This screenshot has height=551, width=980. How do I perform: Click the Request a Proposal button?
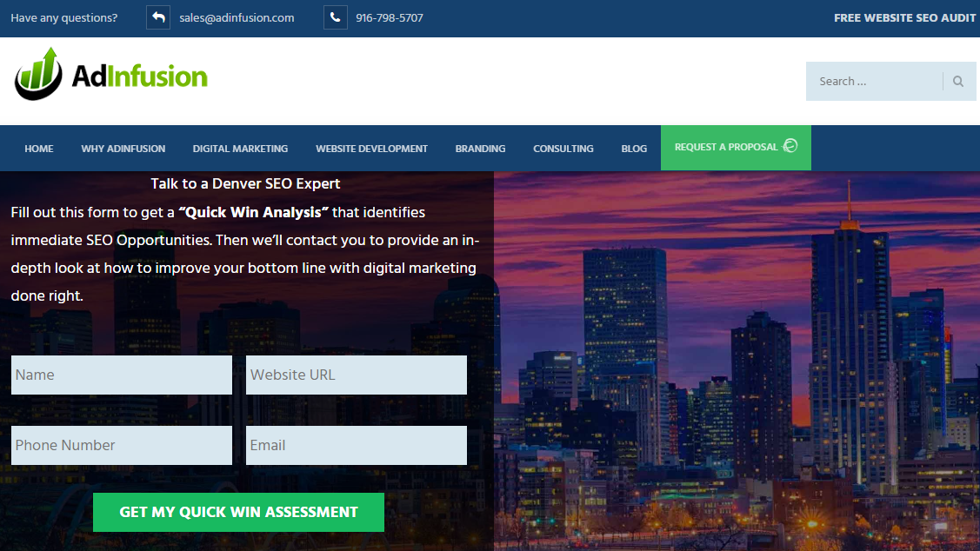[x=726, y=148]
